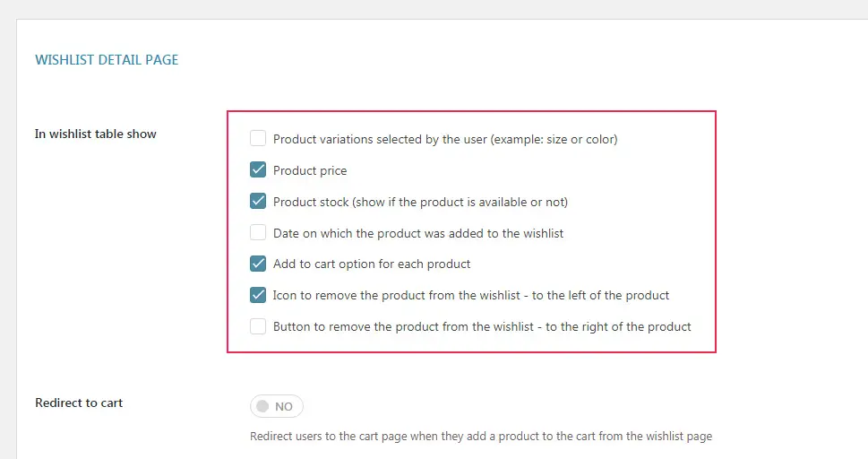868x459 pixels.
Task: Click the 'Add to cart option for each product' label
Action: pyautogui.click(x=372, y=264)
